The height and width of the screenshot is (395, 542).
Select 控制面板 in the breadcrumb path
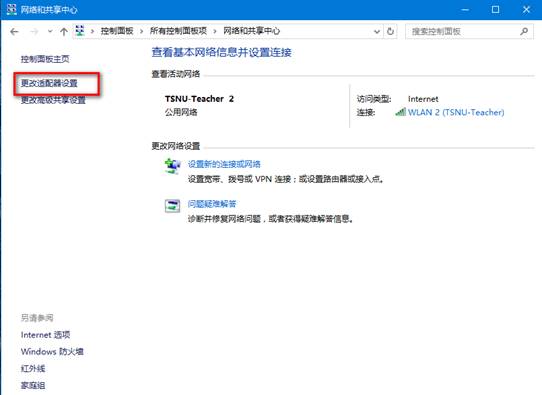[x=117, y=31]
